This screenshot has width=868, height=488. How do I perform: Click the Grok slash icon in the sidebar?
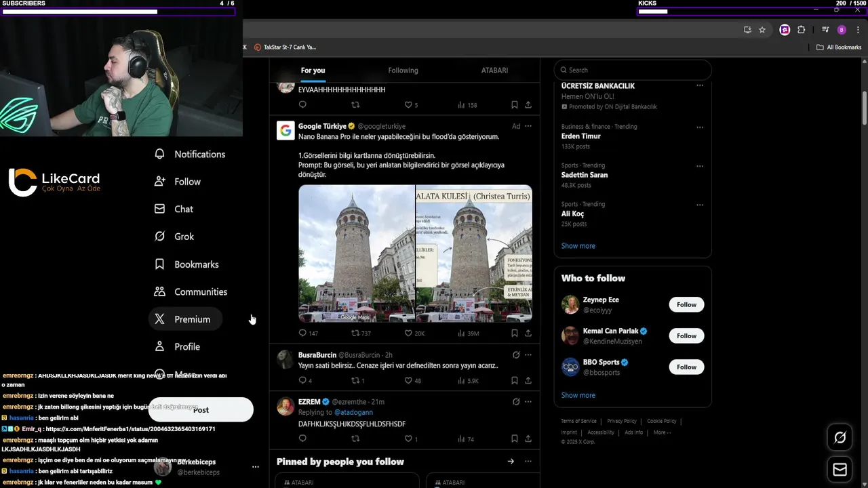click(x=159, y=237)
